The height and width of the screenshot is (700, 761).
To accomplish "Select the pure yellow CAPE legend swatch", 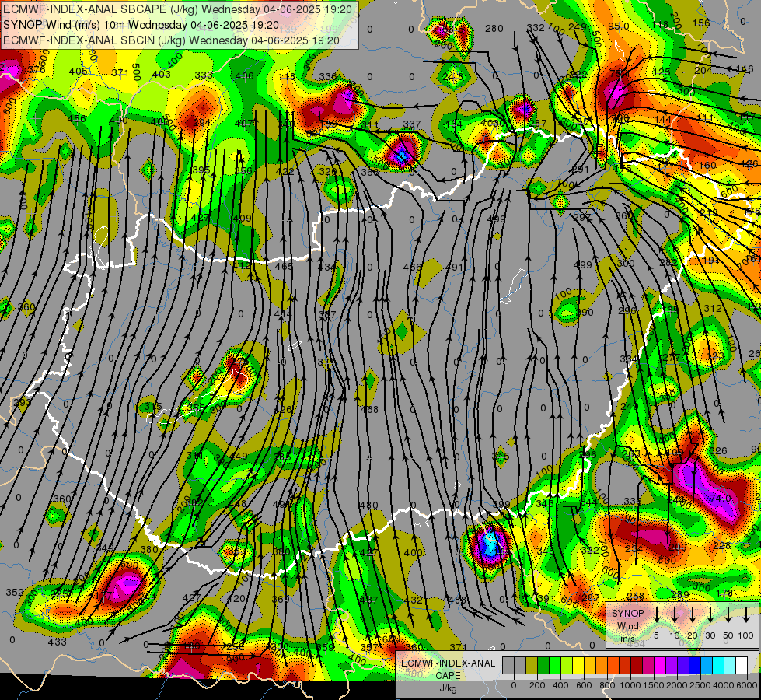I will point(578,665).
